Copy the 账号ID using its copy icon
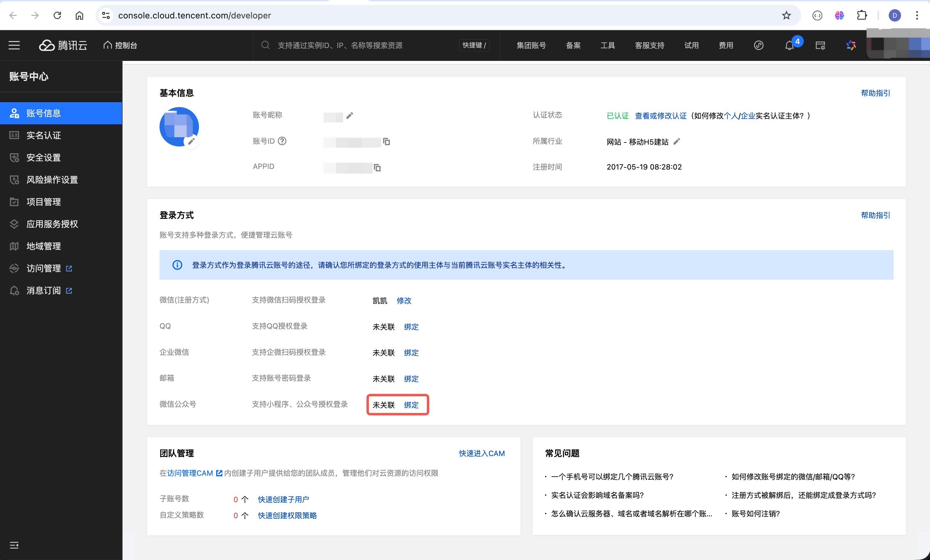Screen dimensions: 930x560 click(x=386, y=142)
